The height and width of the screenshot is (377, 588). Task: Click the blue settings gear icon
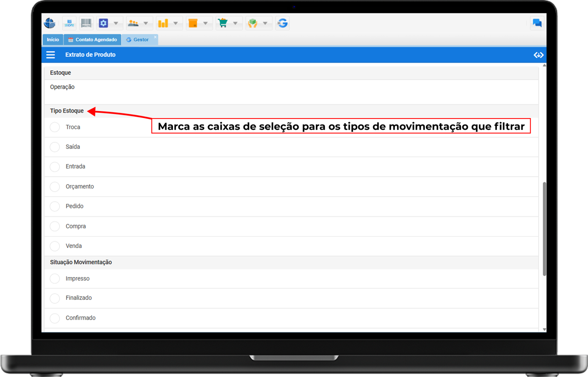coord(103,23)
